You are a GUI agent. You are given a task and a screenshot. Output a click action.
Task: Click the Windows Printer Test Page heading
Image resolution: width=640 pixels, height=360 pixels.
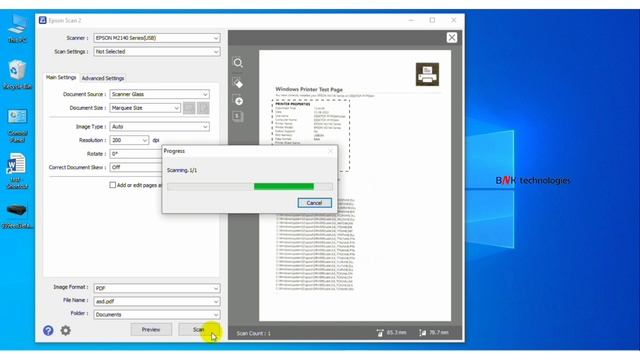pos(309,89)
